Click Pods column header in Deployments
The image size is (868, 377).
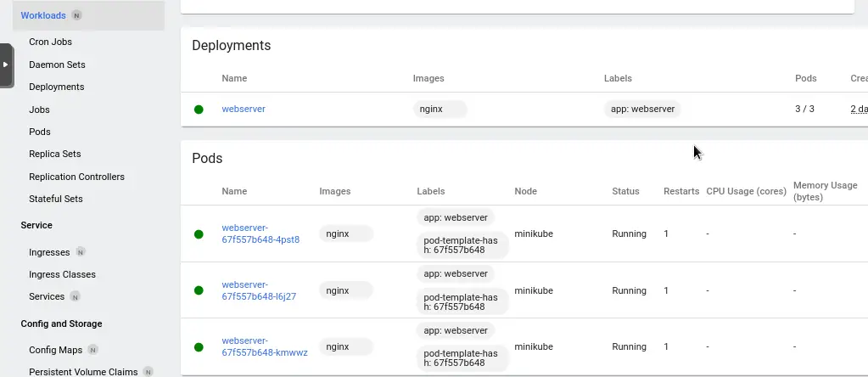tap(805, 79)
